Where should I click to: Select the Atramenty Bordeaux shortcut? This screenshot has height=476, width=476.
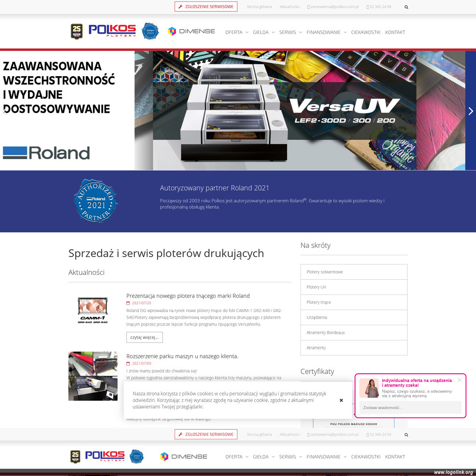pyautogui.click(x=354, y=333)
